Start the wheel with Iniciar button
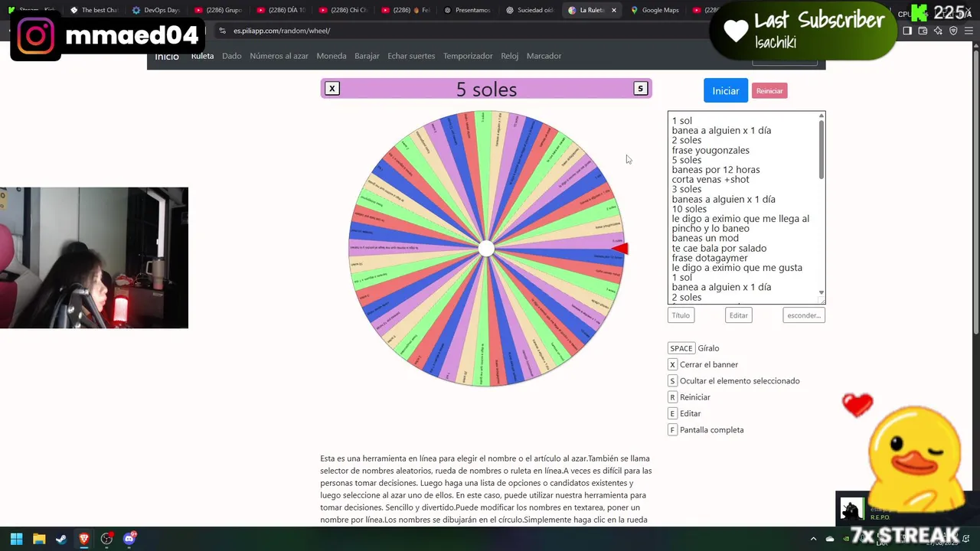Screen dimensions: 980x551 coord(725,90)
